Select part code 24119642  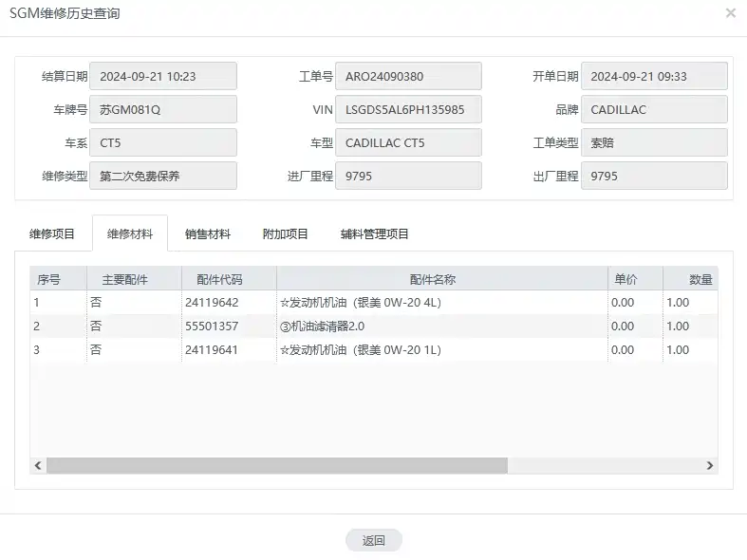coord(229,303)
